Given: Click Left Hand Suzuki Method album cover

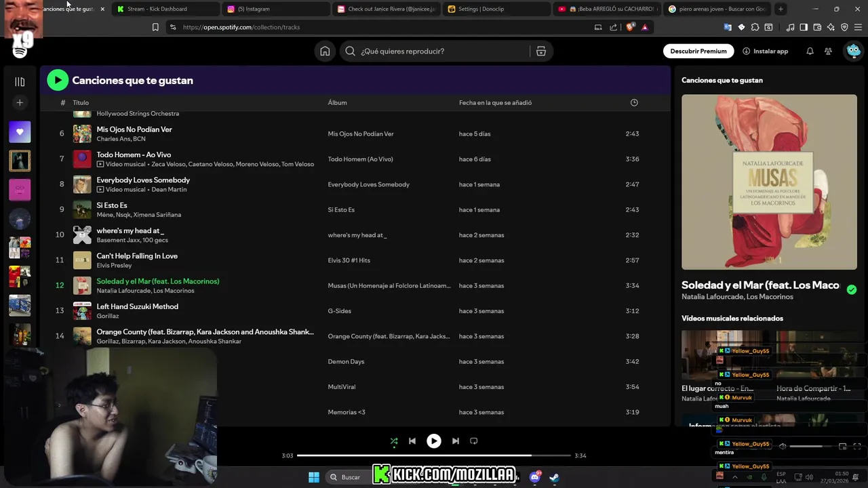Looking at the screenshot, I should click(82, 310).
